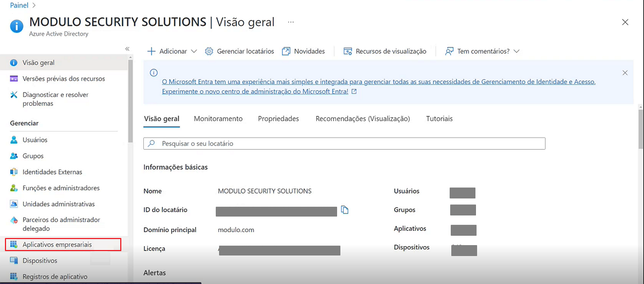This screenshot has height=284, width=644.
Task: Copy the tenant ID with the copy icon
Action: (345, 210)
